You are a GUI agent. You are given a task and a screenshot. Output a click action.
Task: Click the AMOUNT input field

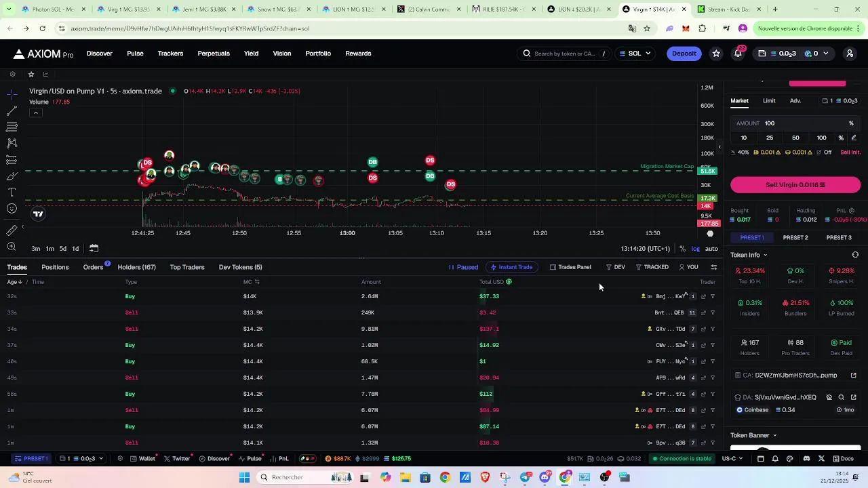coord(795,123)
